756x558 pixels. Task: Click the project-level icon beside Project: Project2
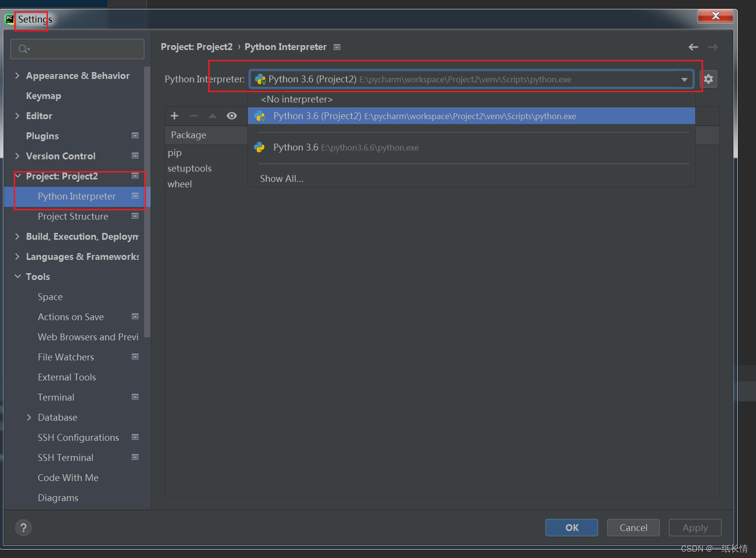tap(135, 176)
